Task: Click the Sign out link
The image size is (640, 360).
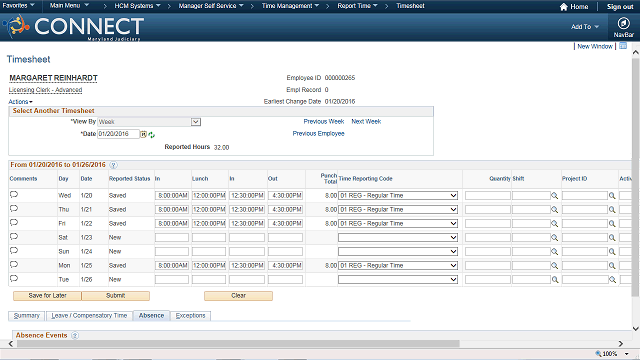Action: click(x=620, y=7)
